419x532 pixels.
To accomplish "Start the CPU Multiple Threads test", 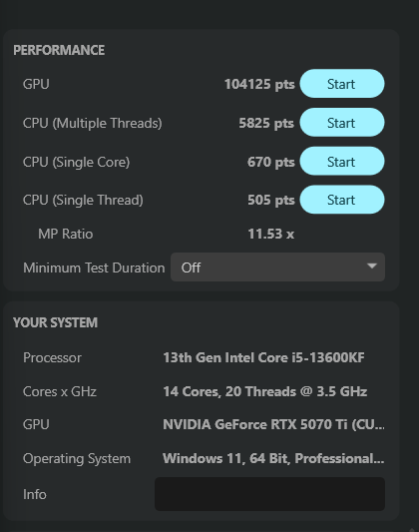I will (x=342, y=123).
